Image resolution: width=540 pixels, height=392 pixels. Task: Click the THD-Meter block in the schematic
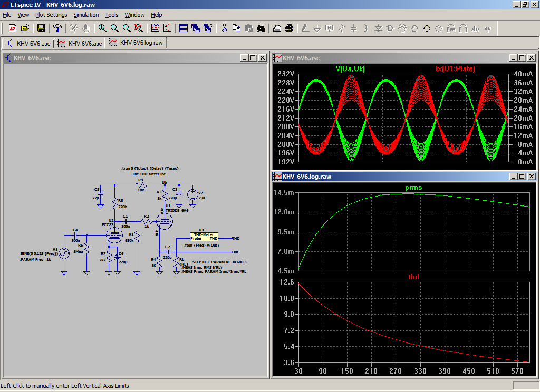click(x=204, y=237)
